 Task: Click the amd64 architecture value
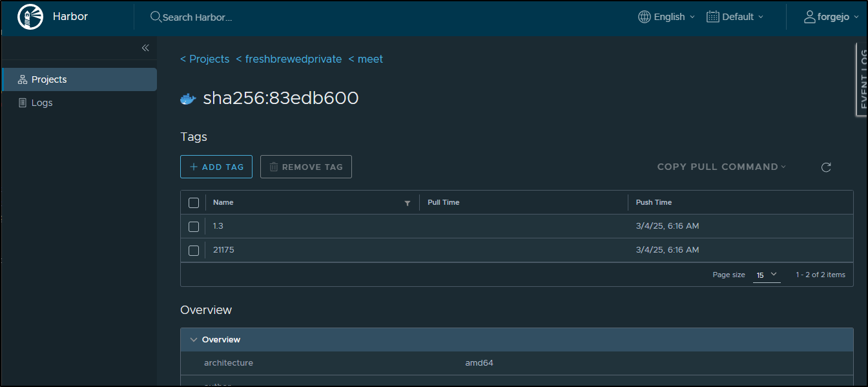pos(479,363)
